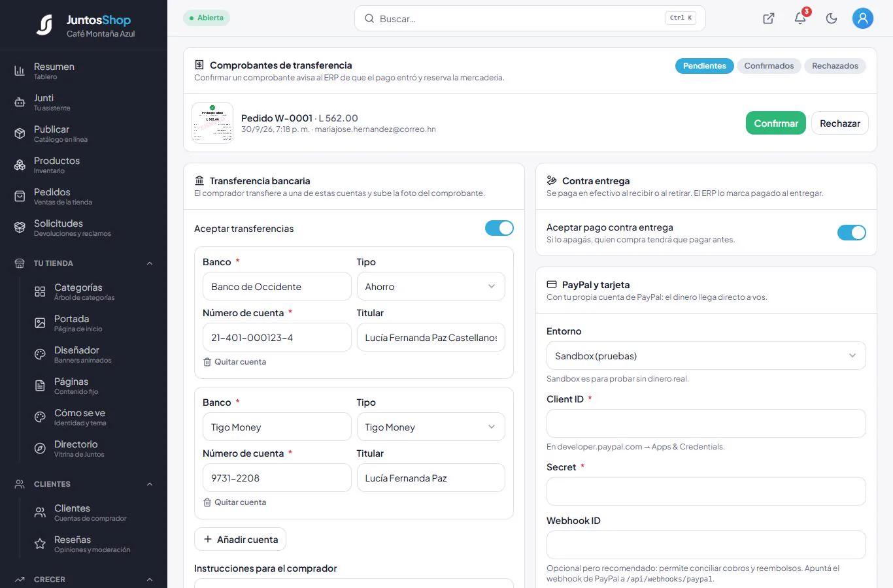Open Cómo se ve menu item
This screenshot has height=588, width=893.
click(84, 417)
